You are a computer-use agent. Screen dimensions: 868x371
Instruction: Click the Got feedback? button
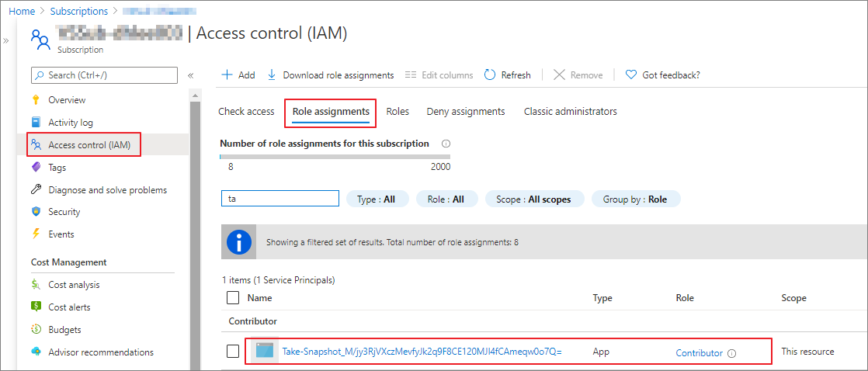[x=662, y=75]
